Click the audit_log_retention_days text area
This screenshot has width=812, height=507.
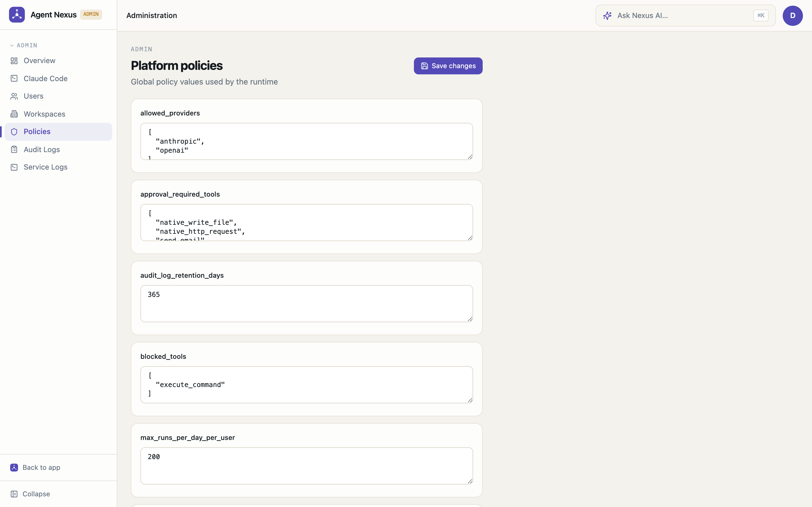pos(306,303)
